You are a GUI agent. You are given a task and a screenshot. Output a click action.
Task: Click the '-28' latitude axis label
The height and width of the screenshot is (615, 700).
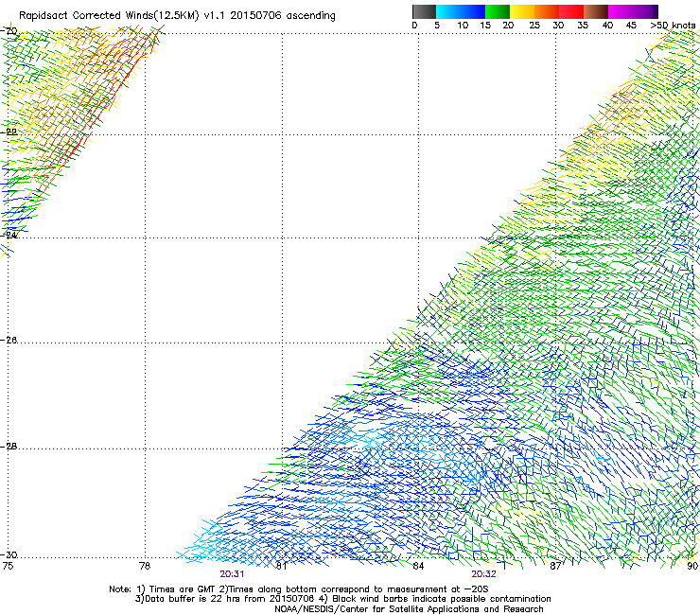point(9,447)
